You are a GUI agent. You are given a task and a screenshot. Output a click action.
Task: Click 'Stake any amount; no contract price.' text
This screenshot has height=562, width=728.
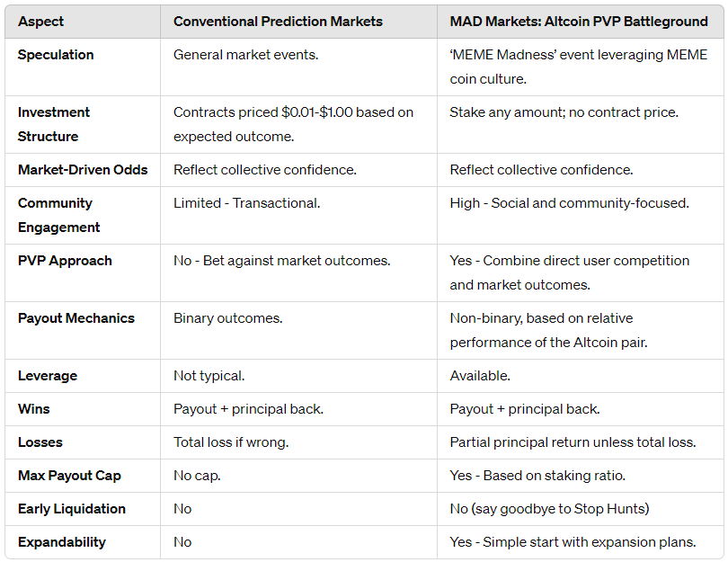click(564, 112)
